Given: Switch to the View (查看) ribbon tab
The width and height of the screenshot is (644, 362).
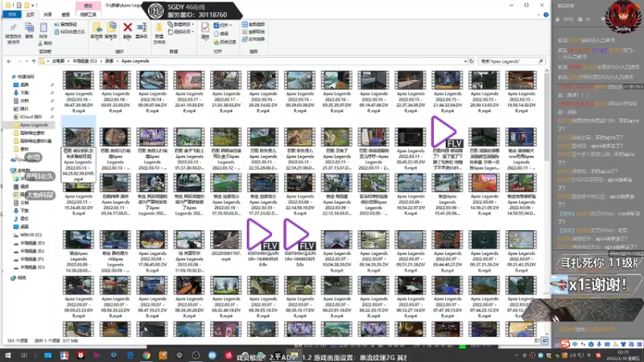Looking at the screenshot, I should pos(65,14).
